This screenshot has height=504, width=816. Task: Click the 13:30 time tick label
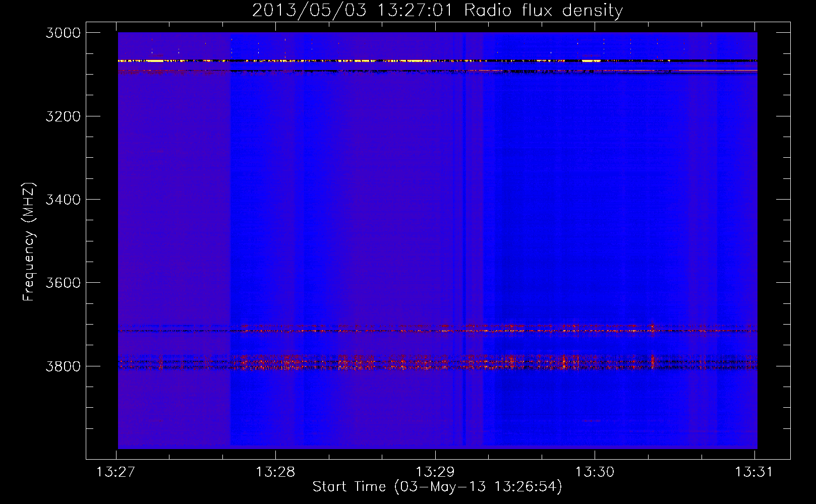pos(595,472)
